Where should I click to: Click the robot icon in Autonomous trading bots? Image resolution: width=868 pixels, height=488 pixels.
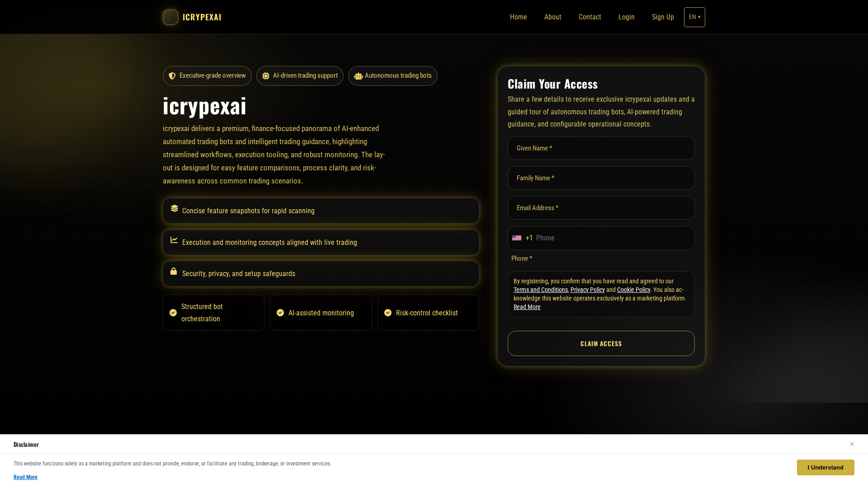click(359, 76)
